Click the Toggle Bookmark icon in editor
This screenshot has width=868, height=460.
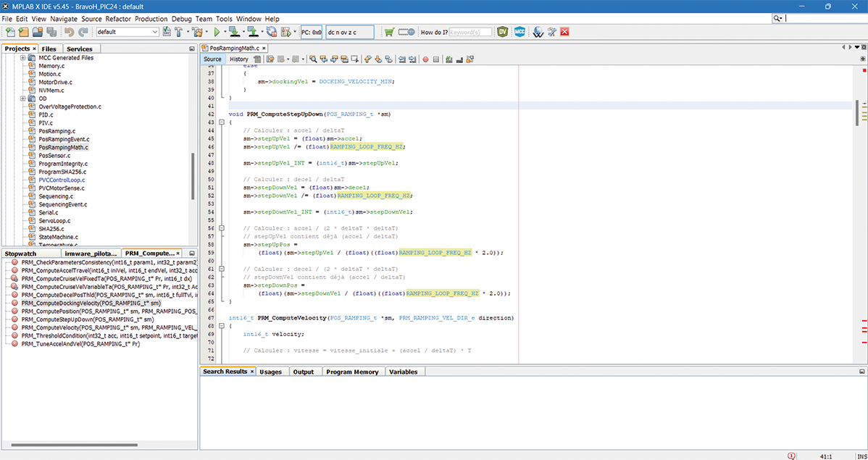point(388,59)
